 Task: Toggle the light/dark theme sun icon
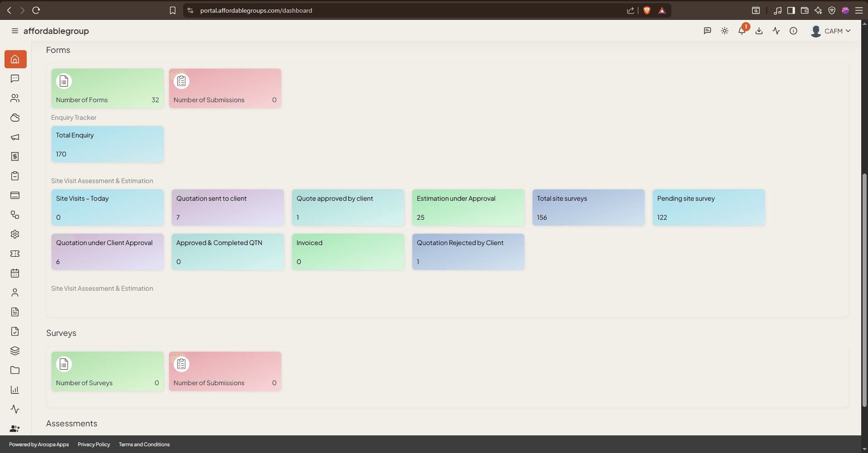point(725,31)
